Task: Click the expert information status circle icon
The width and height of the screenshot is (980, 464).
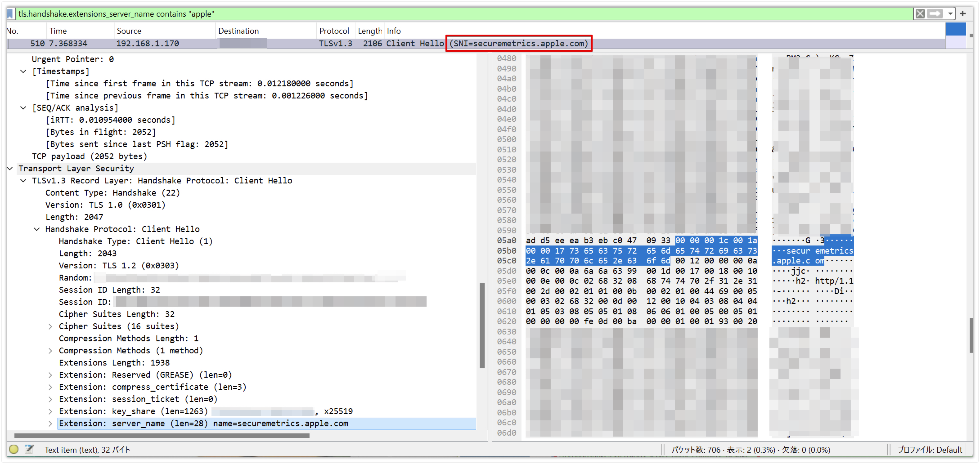Action: coord(14,449)
